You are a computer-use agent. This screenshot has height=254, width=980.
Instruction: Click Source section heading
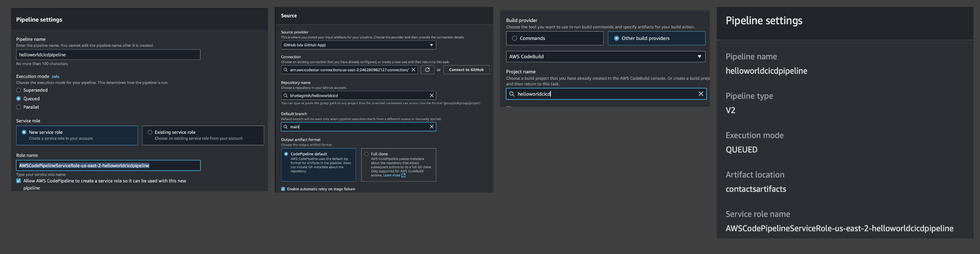coord(289,16)
